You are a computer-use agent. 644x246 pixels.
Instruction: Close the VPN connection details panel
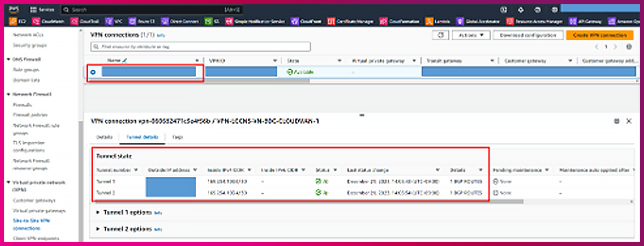pos(629,121)
